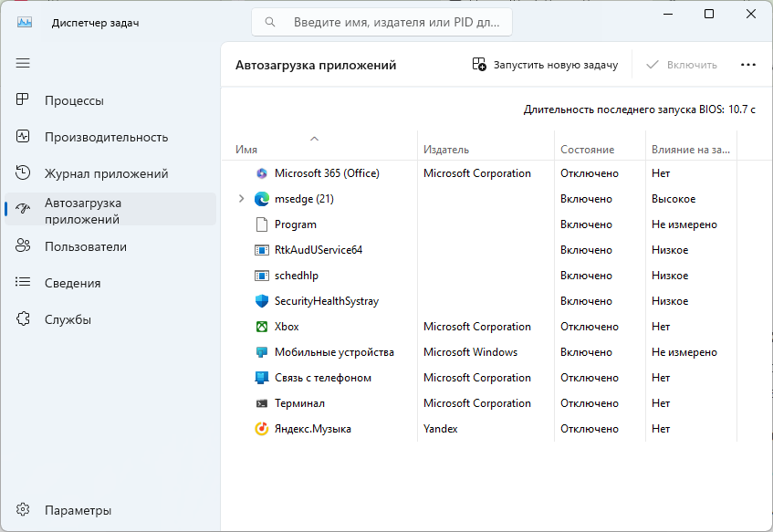Image resolution: width=773 pixels, height=532 pixels.
Task: Click the Сведения list icon
Action: click(24, 283)
